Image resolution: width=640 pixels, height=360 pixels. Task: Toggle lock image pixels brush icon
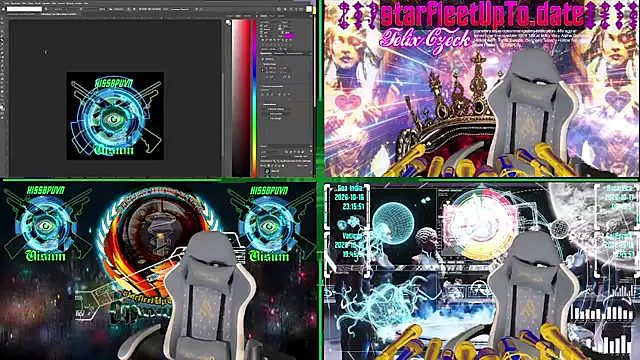[272, 166]
